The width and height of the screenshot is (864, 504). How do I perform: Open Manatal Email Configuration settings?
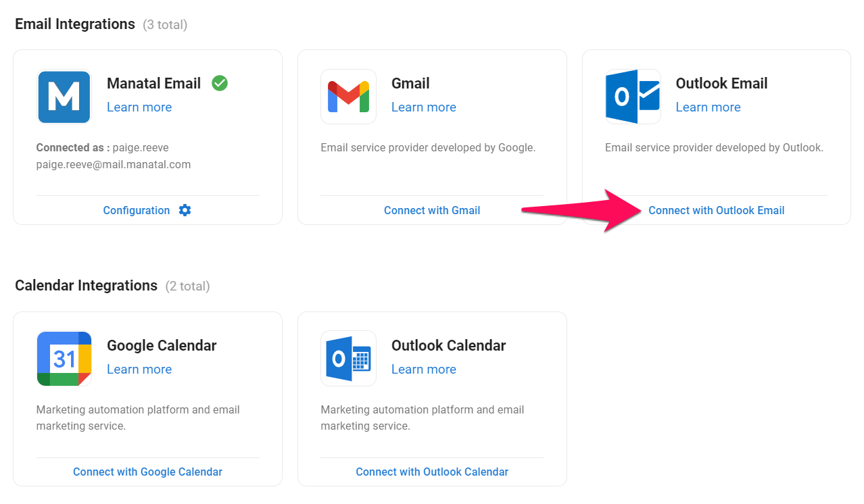pos(137,210)
